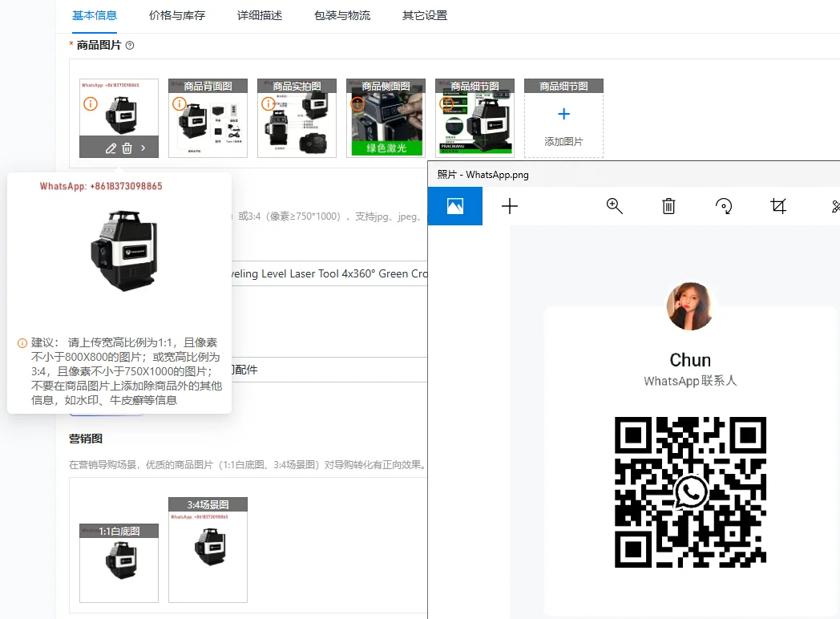Image resolution: width=840 pixels, height=619 pixels.
Task: Click the edit pencil icon on first product image
Action: coord(111,148)
